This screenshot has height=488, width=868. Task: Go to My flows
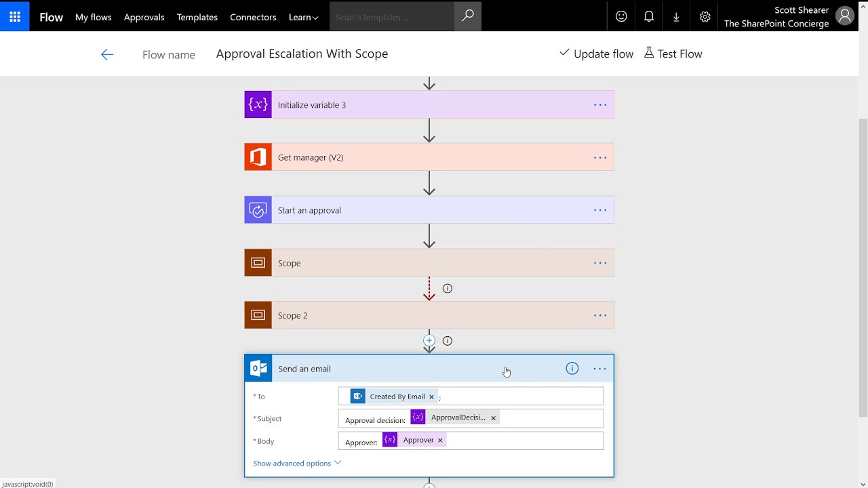(93, 17)
